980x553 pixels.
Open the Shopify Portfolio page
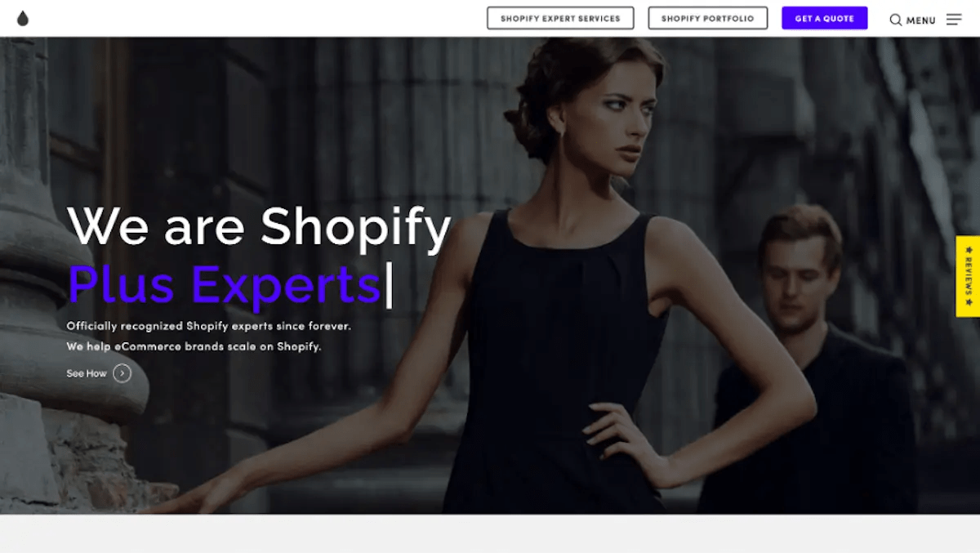click(708, 18)
